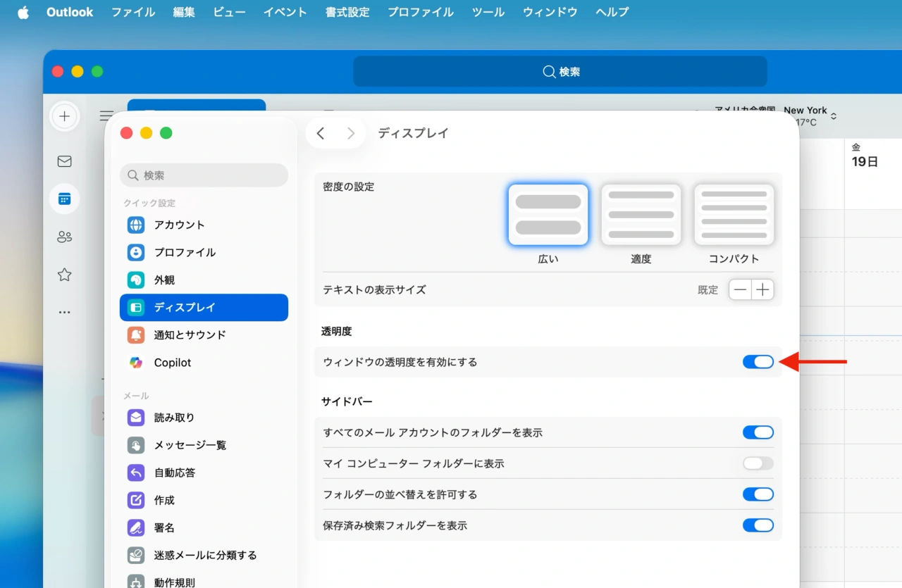This screenshot has width=902, height=588.
Task: Go forward with the right chevron
Action: (350, 133)
